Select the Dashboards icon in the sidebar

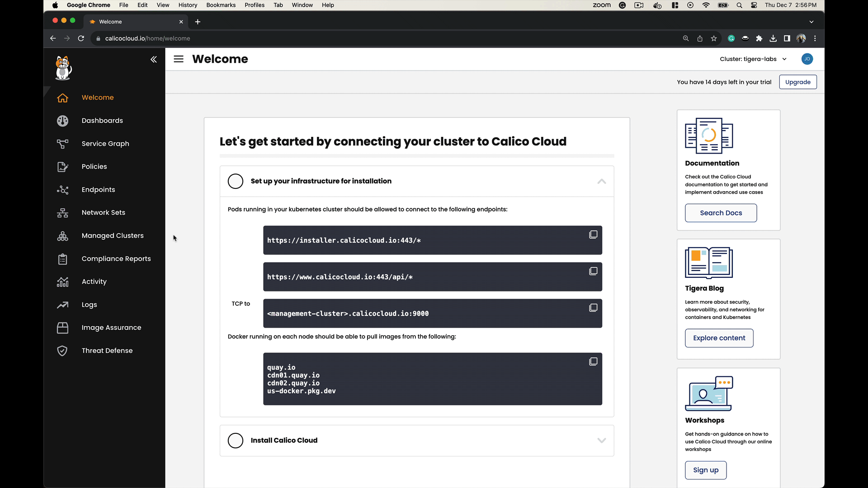(x=63, y=121)
